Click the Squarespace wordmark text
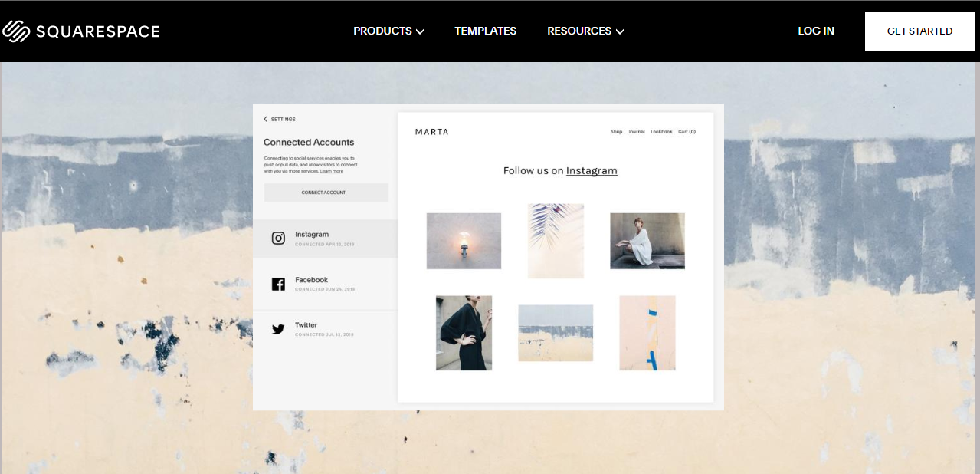The image size is (980, 474). click(97, 31)
